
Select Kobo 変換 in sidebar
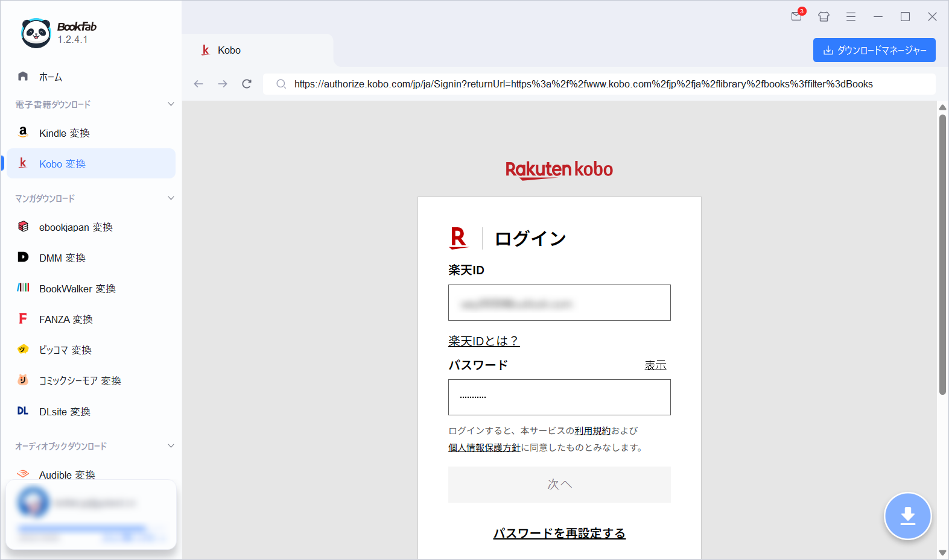(90, 163)
